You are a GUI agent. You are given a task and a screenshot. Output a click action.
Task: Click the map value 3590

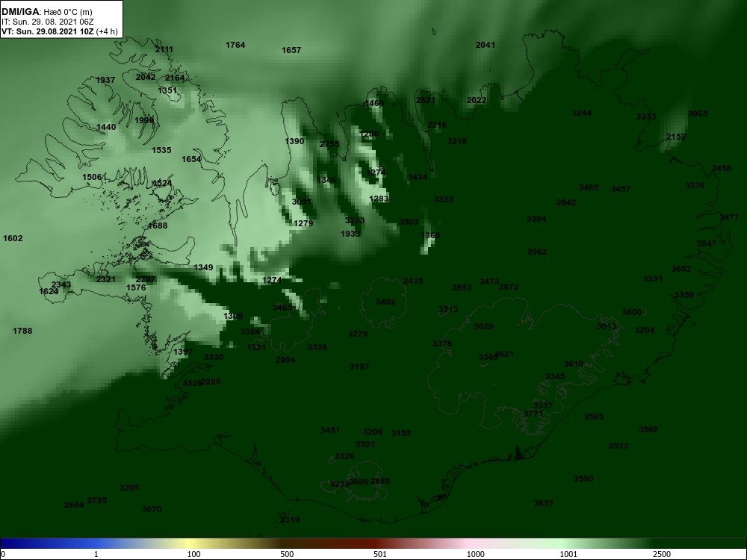pyautogui.click(x=583, y=479)
